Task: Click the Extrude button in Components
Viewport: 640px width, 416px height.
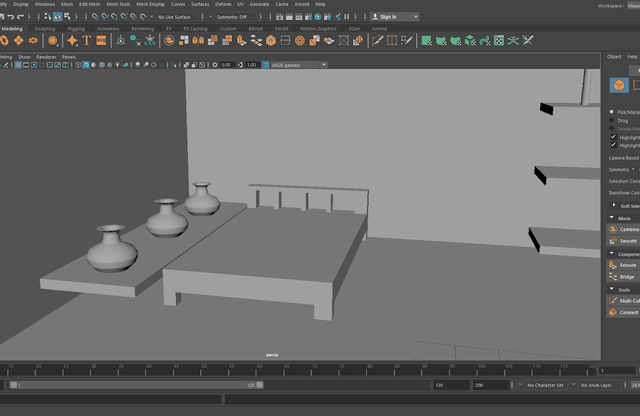Action: click(624, 265)
